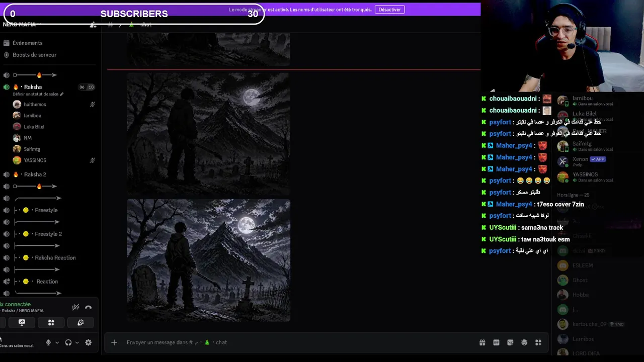Open the sticker picker
The width and height of the screenshot is (644, 362).
[510, 342]
